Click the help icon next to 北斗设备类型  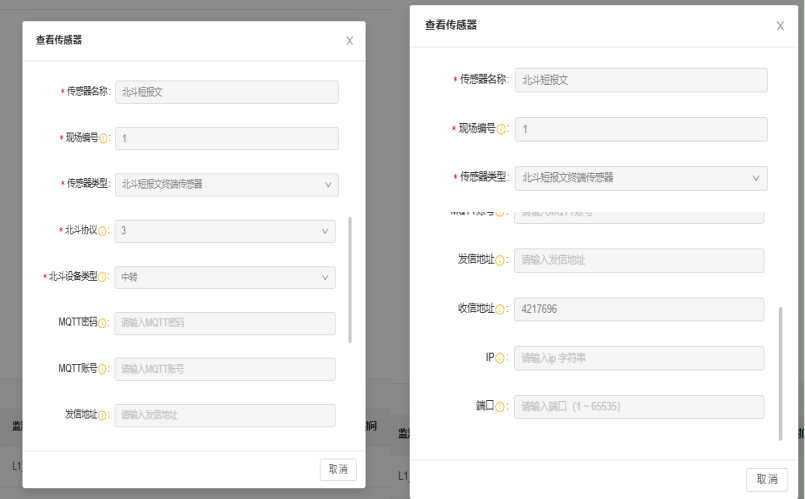[104, 278]
